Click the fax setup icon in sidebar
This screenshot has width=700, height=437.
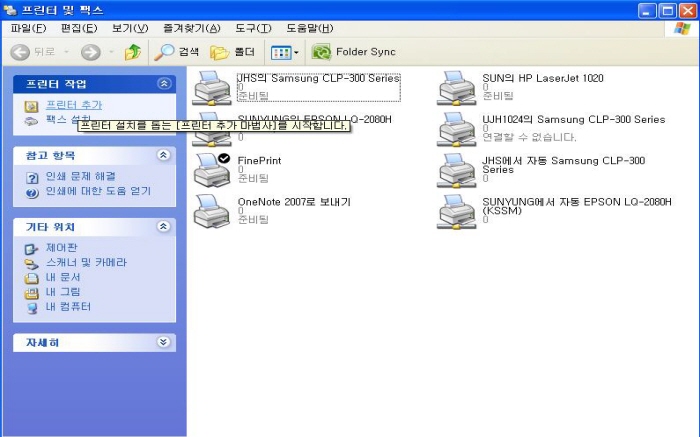click(x=31, y=121)
